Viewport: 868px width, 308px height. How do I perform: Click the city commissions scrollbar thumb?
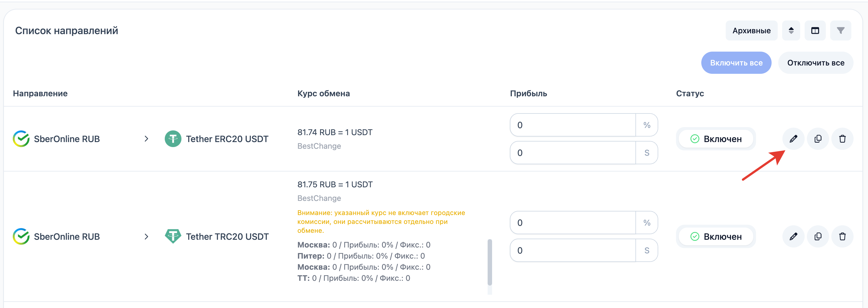pyautogui.click(x=490, y=262)
